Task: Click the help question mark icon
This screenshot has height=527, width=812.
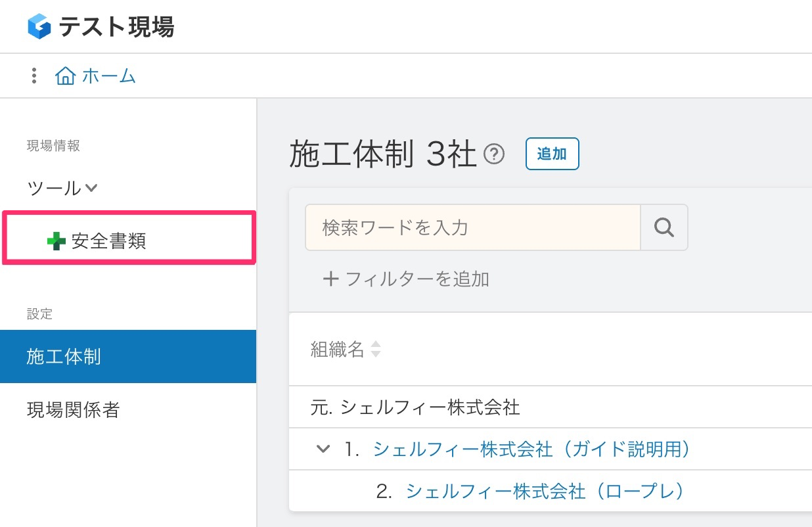Action: 494,154
